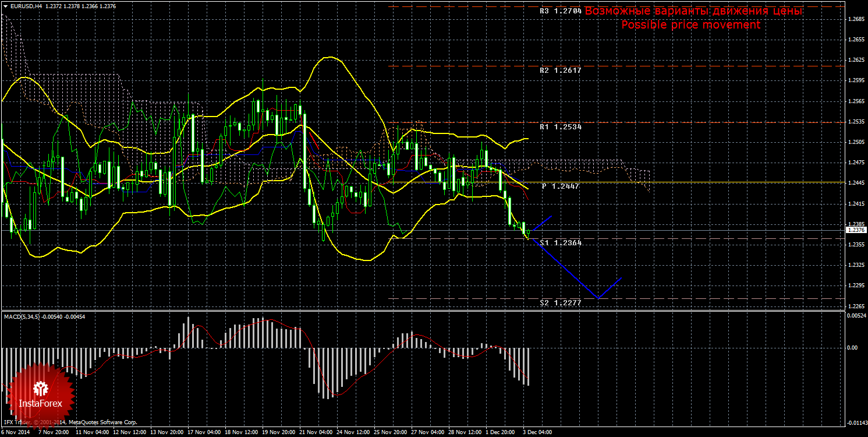The width and height of the screenshot is (868, 437).
Task: Click the short upward blue forecast line
Action: 543,223
